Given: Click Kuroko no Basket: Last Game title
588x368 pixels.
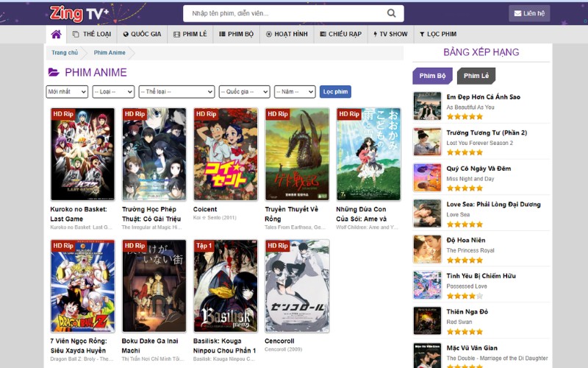Looking at the screenshot, I should pos(79,214).
